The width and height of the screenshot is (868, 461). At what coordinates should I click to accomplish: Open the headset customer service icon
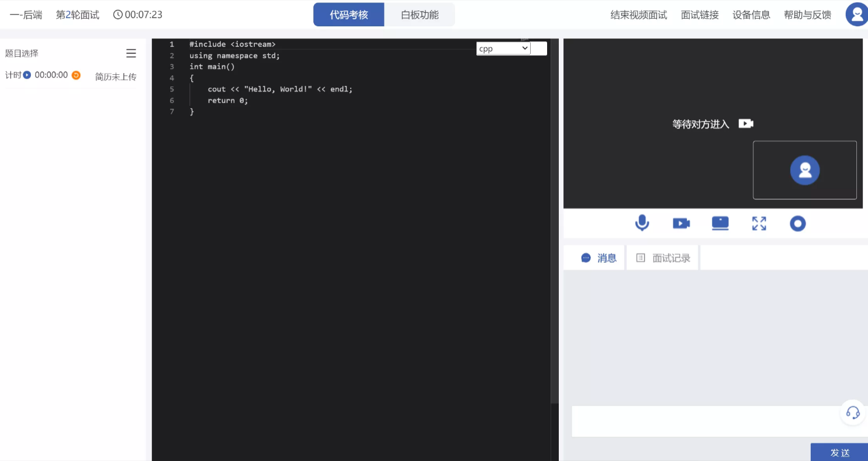tap(853, 413)
